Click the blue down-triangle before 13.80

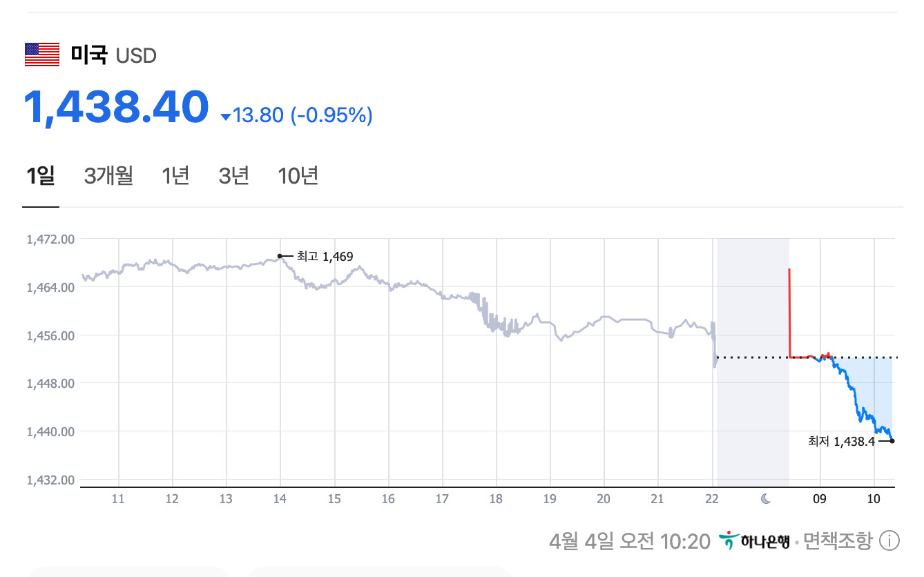tap(225, 117)
